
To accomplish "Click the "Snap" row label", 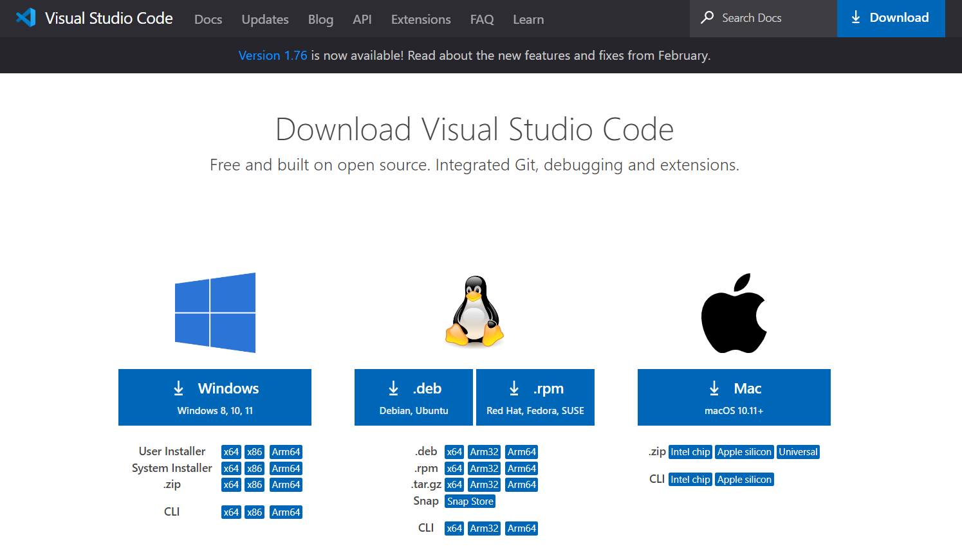I will 426,501.
